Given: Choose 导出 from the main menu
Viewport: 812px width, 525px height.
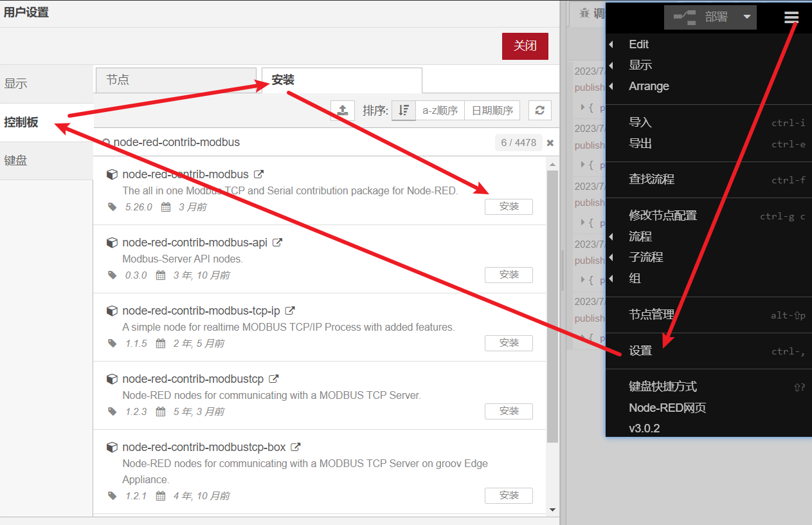Looking at the screenshot, I should [708, 143].
